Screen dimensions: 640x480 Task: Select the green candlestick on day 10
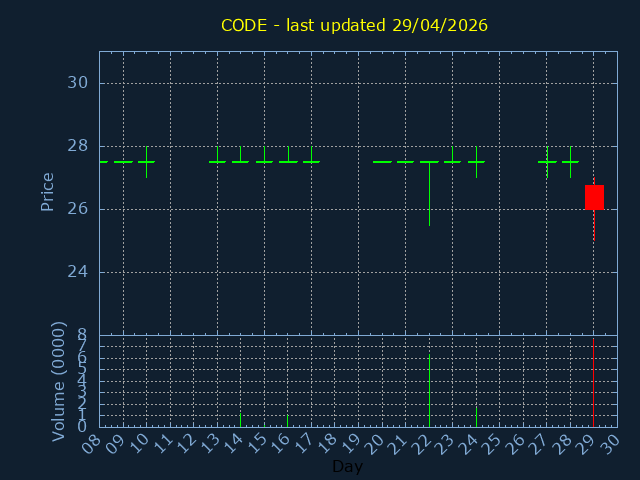(x=146, y=161)
